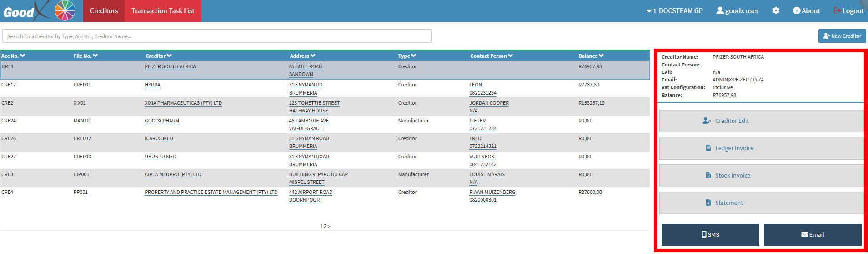Viewport: 868px width, 254px height.
Task: Send an SMS to the creditor
Action: [x=710, y=234]
